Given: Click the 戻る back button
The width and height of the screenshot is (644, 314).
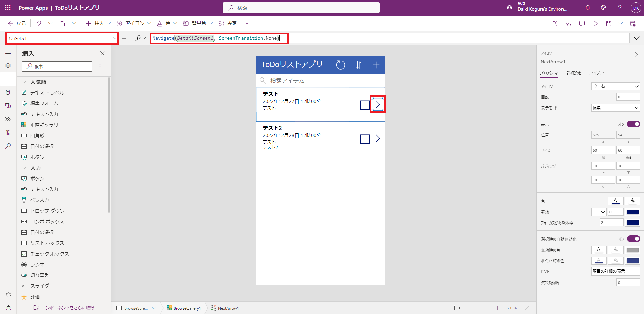Looking at the screenshot, I should (17, 24).
